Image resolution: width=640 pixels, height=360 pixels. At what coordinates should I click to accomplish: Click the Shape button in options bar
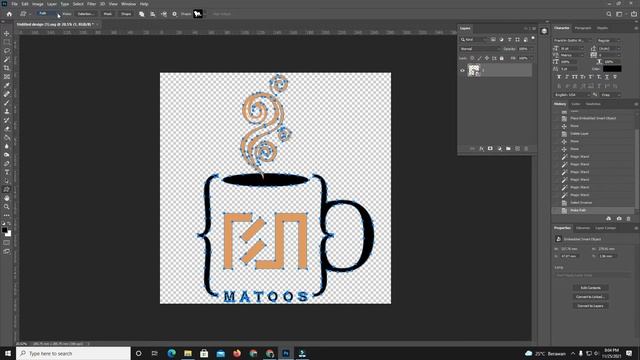126,14
